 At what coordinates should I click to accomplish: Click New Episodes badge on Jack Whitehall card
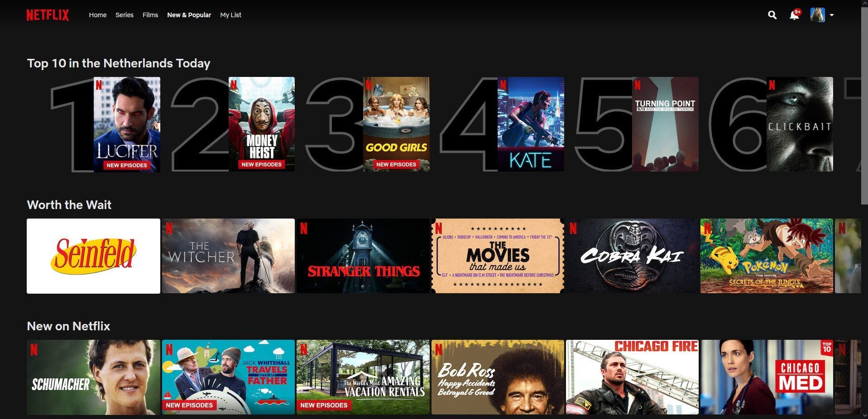coord(189,405)
